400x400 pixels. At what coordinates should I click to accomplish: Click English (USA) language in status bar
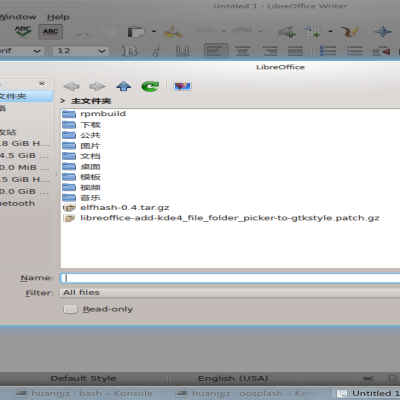click(233, 378)
